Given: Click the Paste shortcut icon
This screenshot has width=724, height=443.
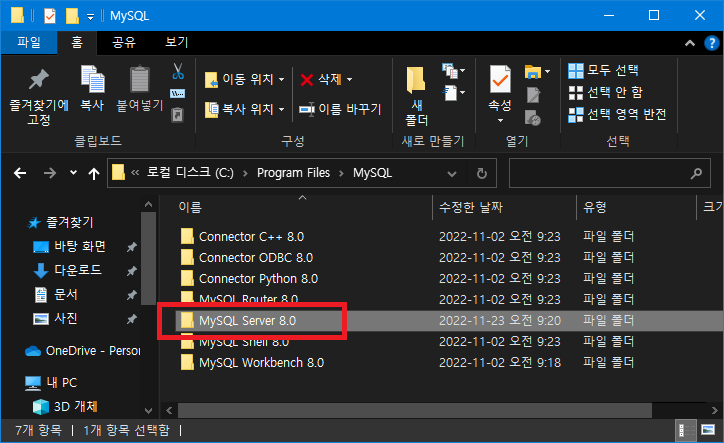Looking at the screenshot, I should (178, 115).
